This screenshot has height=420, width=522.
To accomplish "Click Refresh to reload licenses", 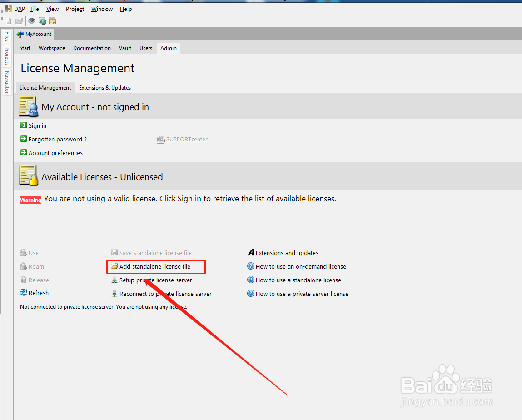I will point(39,293).
